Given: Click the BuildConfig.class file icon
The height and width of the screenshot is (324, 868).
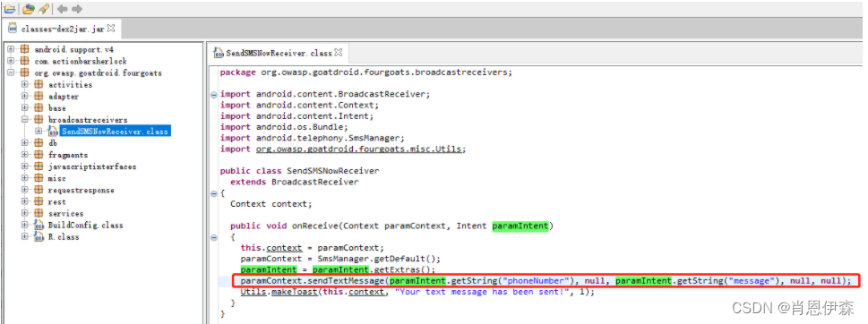Looking at the screenshot, I should point(39,225).
